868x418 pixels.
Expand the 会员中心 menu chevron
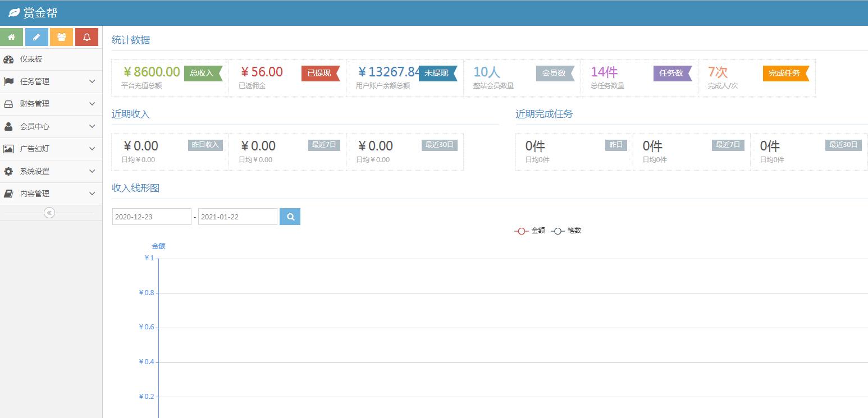[x=93, y=126]
